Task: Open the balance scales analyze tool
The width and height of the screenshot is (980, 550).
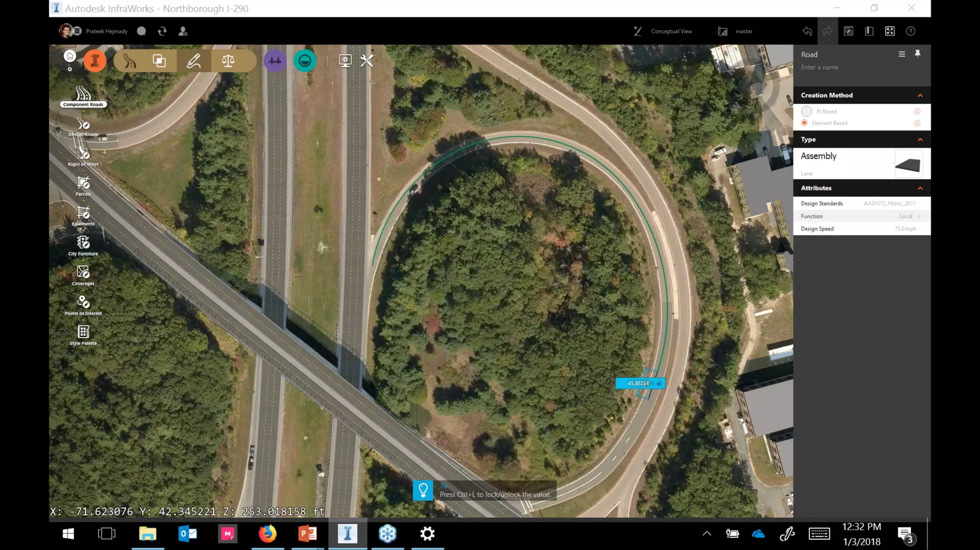Action: pyautogui.click(x=228, y=61)
